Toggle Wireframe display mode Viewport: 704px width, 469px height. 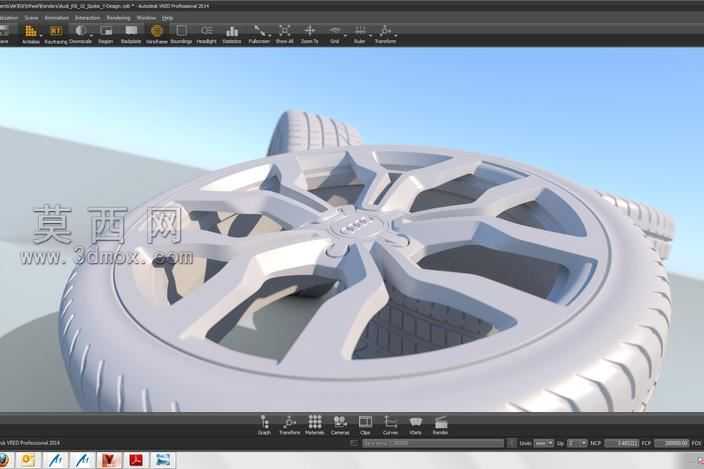click(156, 34)
